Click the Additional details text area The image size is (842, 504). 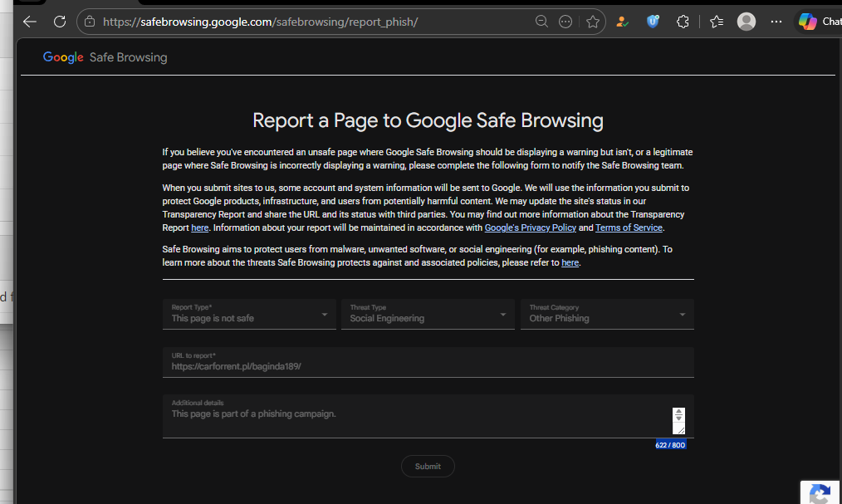coord(428,417)
